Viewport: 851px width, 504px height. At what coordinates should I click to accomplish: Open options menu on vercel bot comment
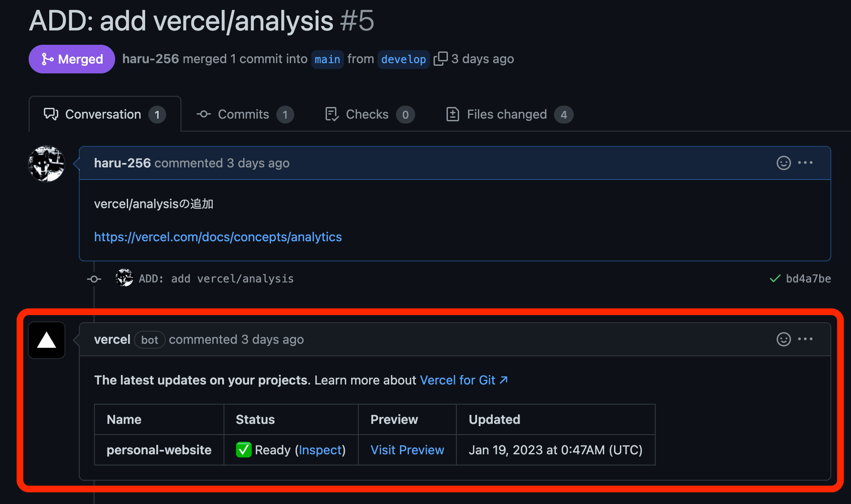pyautogui.click(x=805, y=339)
